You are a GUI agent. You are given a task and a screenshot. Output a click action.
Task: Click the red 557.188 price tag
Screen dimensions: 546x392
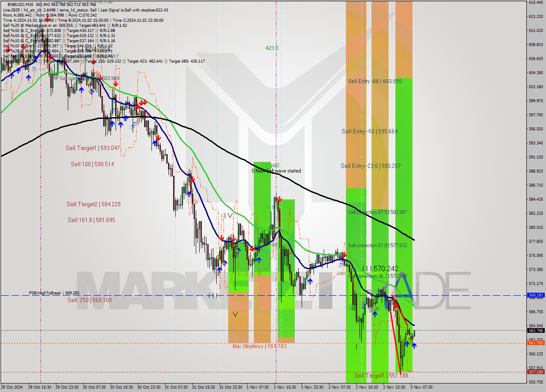536,372
